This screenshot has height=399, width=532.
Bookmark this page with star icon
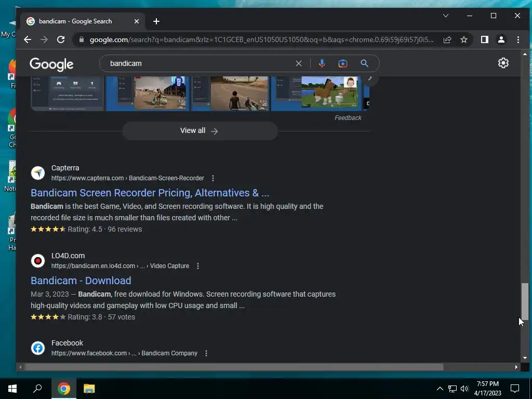click(x=464, y=39)
